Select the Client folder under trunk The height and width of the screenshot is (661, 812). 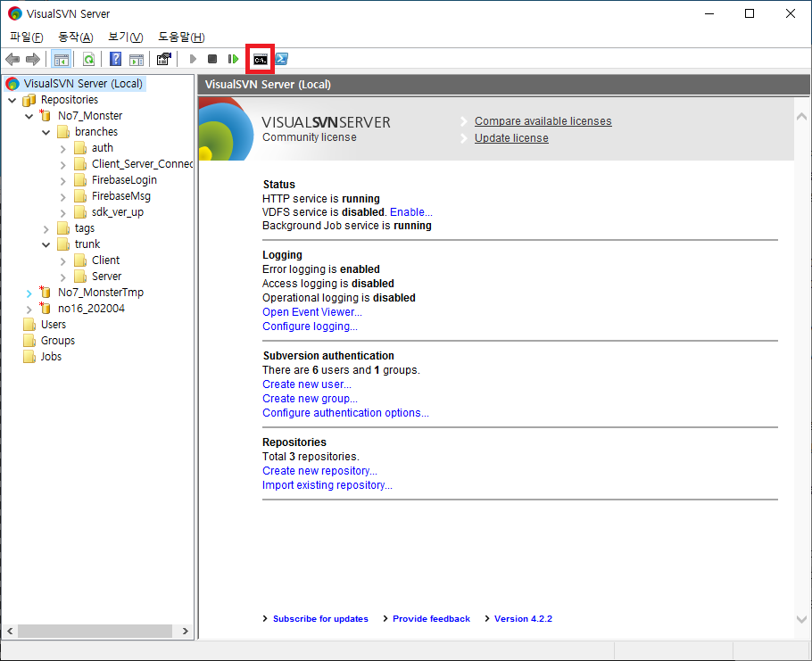tap(105, 260)
